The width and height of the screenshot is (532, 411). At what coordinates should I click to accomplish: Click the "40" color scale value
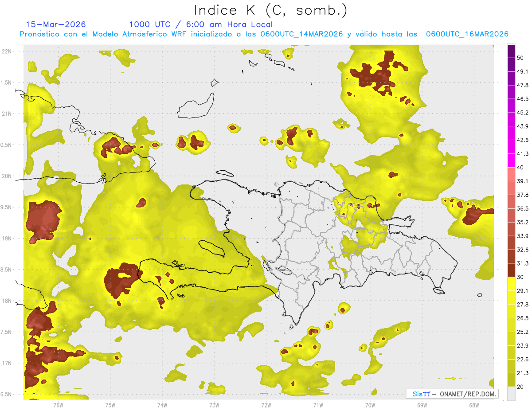pyautogui.click(x=521, y=167)
